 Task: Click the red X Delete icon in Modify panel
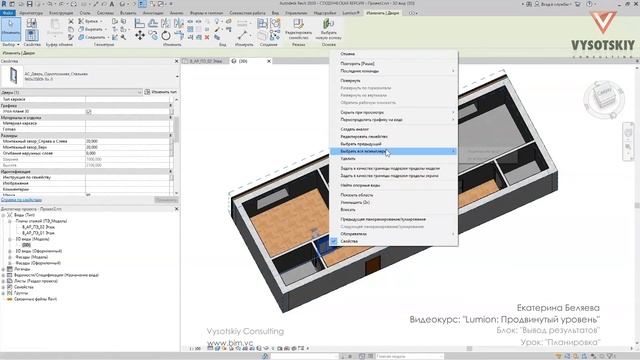[x=207, y=37]
